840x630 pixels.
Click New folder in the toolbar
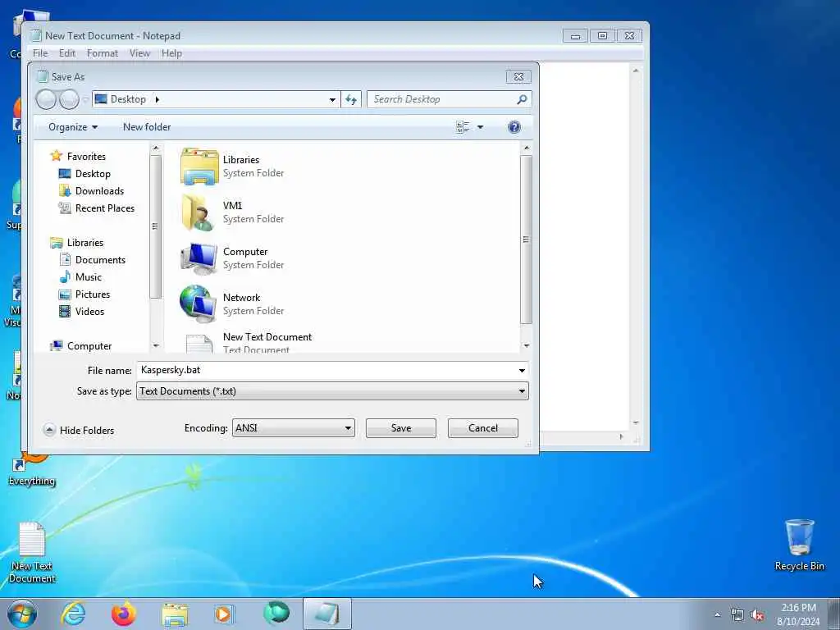coord(147,127)
